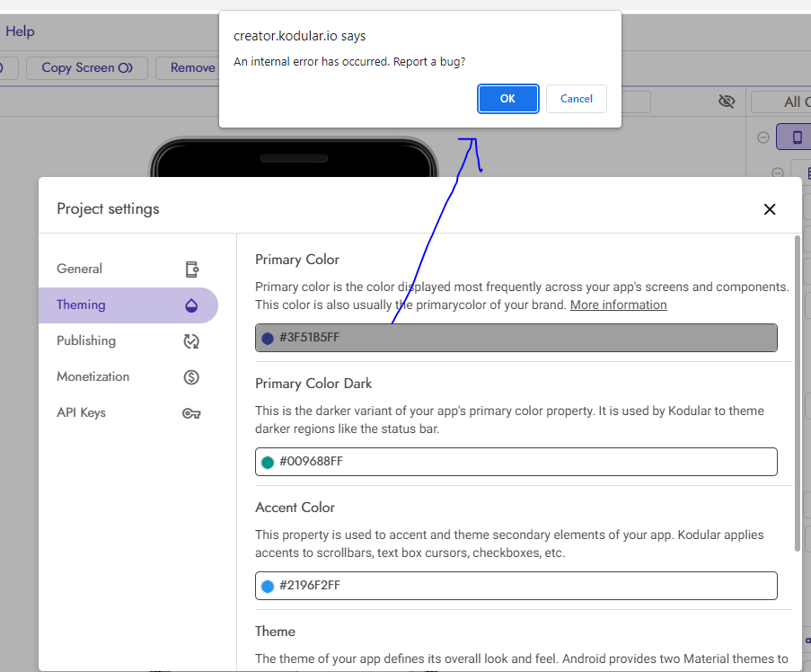The image size is (811, 672).
Task: Select the Screen phone icon in component tree
Action: point(797,137)
